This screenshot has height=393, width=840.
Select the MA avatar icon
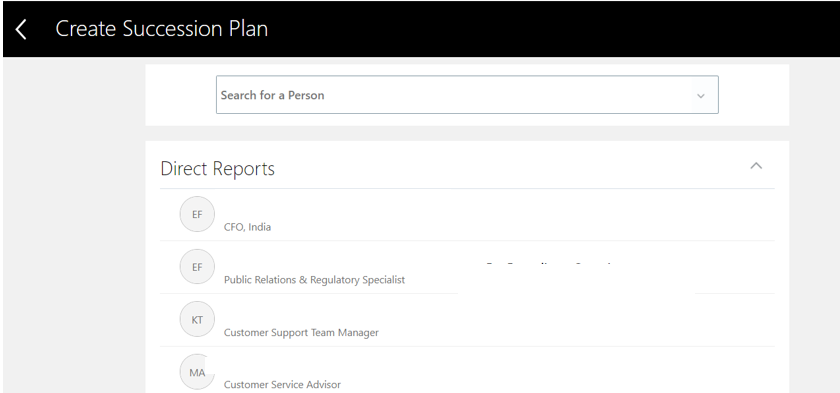click(x=197, y=372)
